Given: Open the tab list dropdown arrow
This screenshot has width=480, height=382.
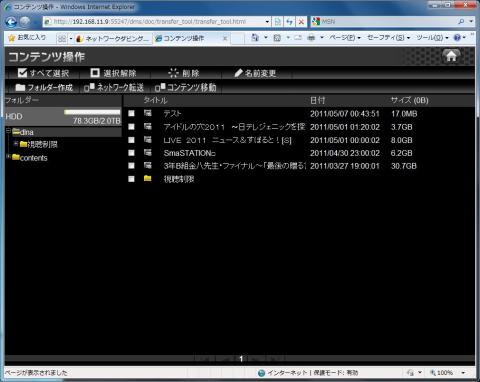Looking at the screenshot, I should 71,39.
